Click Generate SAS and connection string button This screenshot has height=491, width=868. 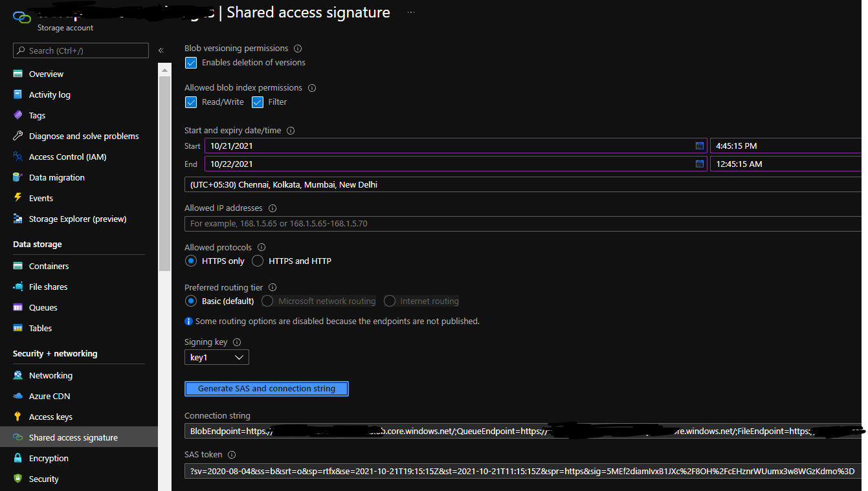(x=267, y=389)
